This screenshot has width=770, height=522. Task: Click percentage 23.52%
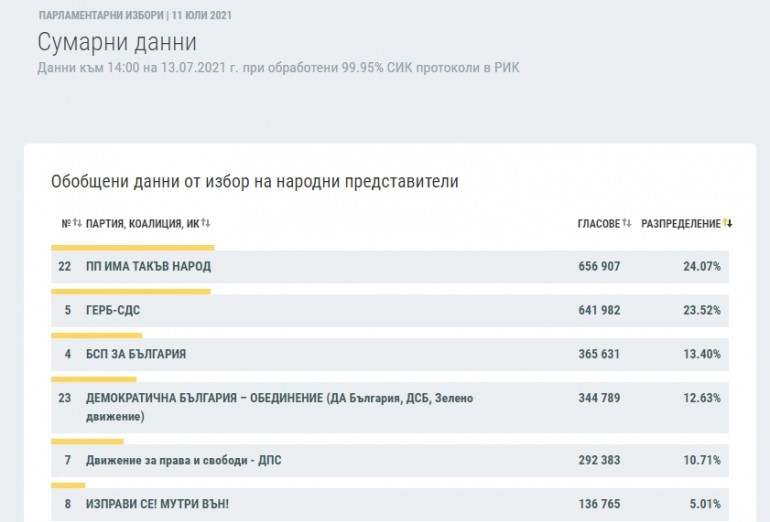tap(702, 310)
